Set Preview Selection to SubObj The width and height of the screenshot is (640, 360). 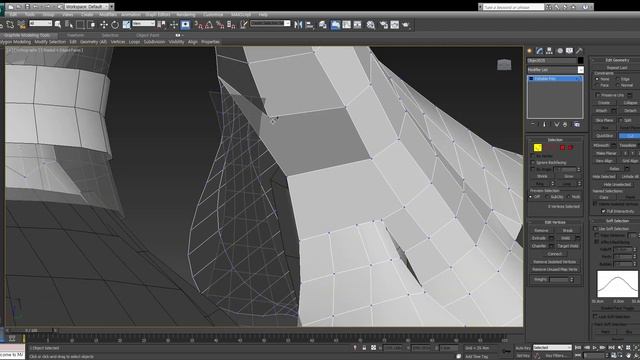pyautogui.click(x=547, y=197)
